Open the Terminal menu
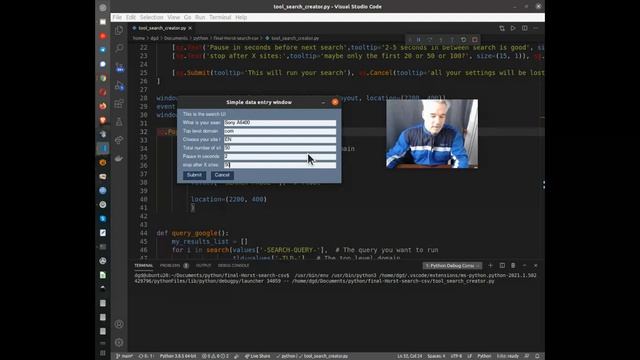Image resolution: width=640 pixels, height=360 pixels. 220,17
